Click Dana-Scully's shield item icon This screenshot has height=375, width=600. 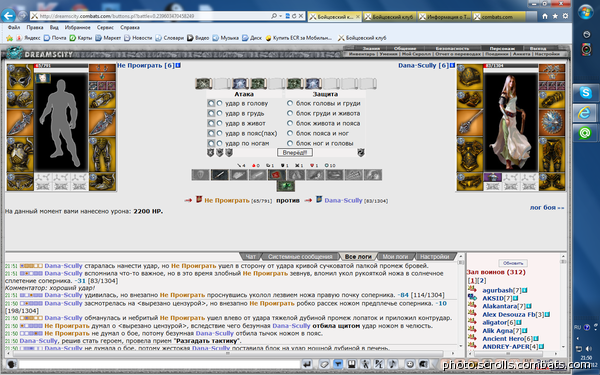[x=552, y=123]
